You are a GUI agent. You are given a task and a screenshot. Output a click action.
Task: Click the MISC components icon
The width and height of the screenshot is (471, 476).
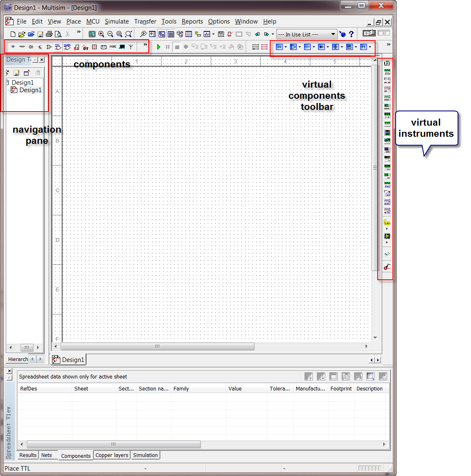(x=113, y=47)
